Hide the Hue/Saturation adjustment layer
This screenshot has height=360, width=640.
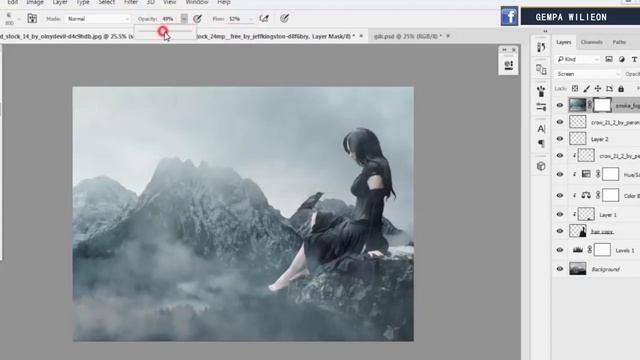(560, 174)
